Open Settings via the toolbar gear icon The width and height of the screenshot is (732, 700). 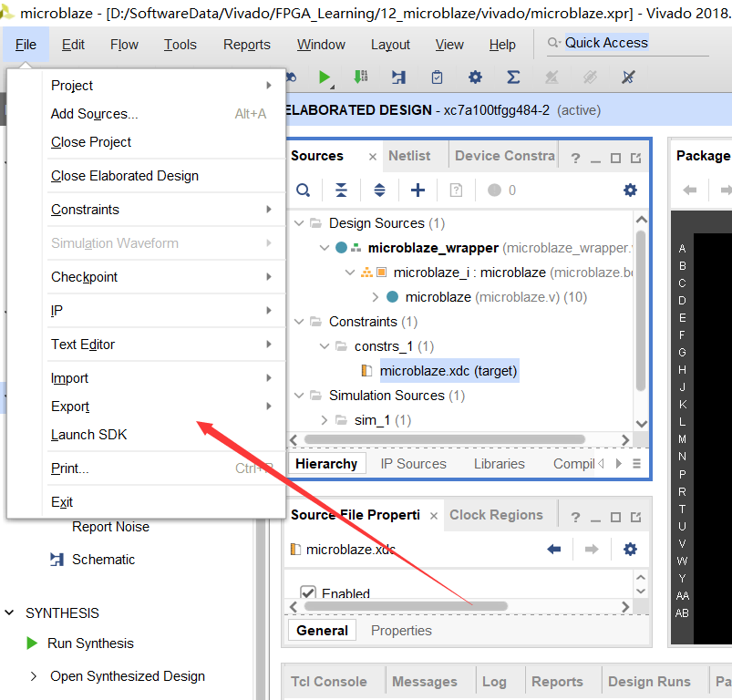[475, 77]
